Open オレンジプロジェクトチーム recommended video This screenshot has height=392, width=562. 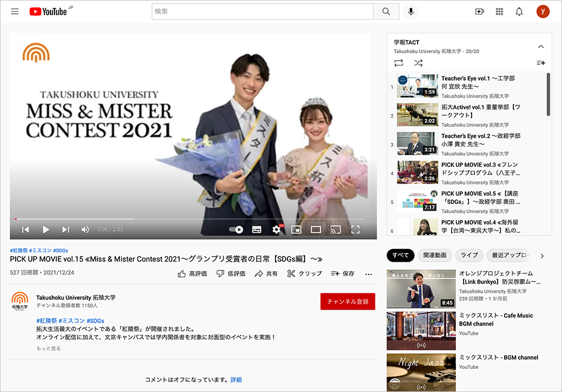click(x=465, y=289)
